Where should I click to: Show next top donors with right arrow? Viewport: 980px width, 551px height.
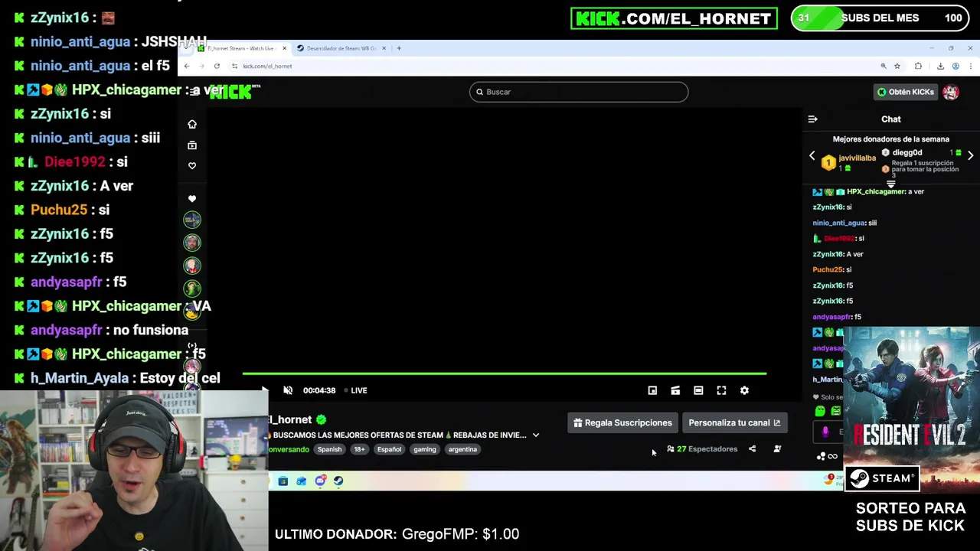[970, 155]
